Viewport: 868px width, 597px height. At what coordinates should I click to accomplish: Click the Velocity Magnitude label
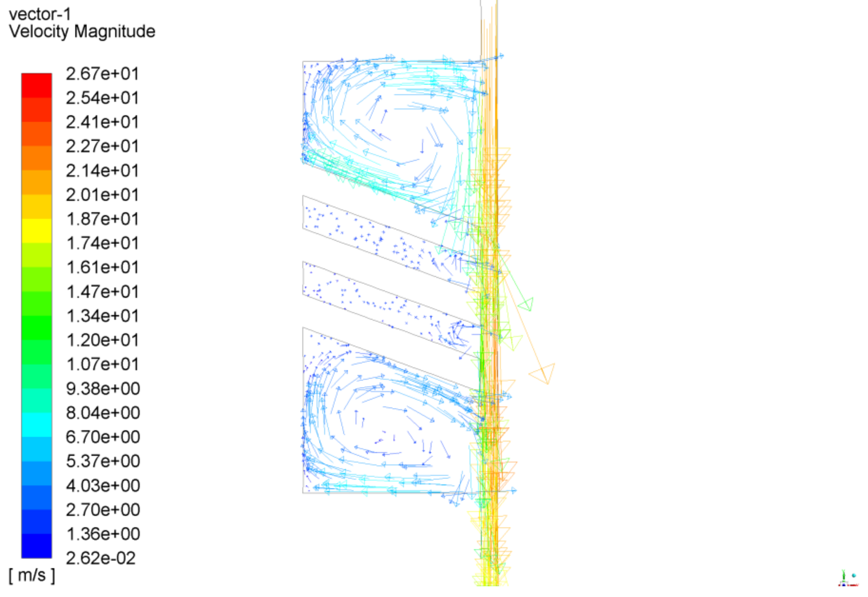[x=82, y=31]
